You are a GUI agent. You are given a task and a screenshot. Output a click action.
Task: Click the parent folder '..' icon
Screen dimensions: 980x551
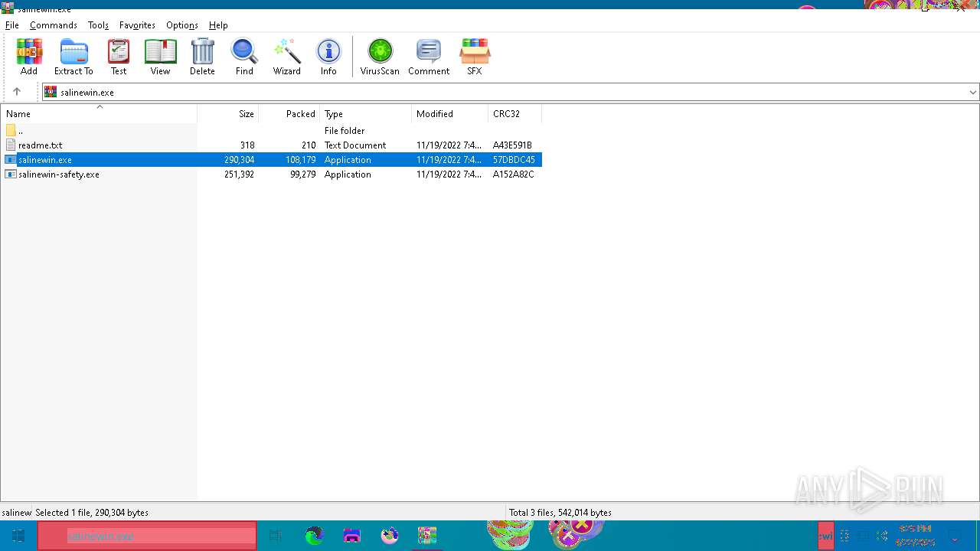tap(11, 130)
